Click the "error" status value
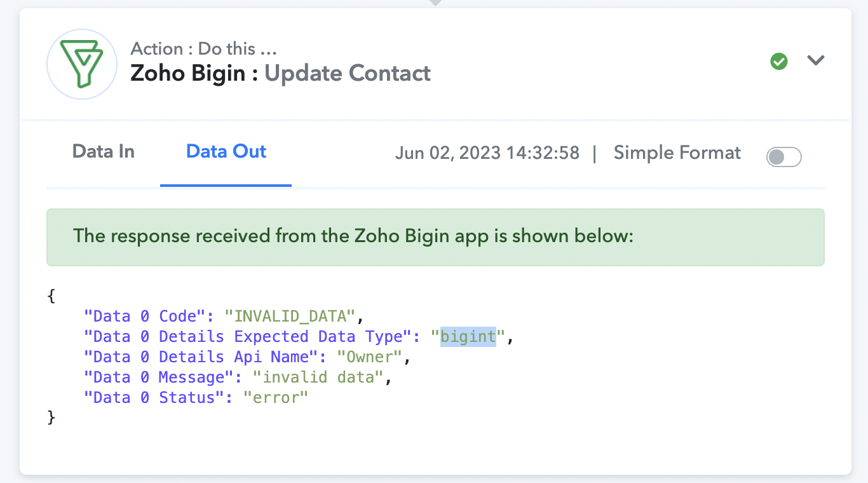868x483 pixels. [276, 397]
